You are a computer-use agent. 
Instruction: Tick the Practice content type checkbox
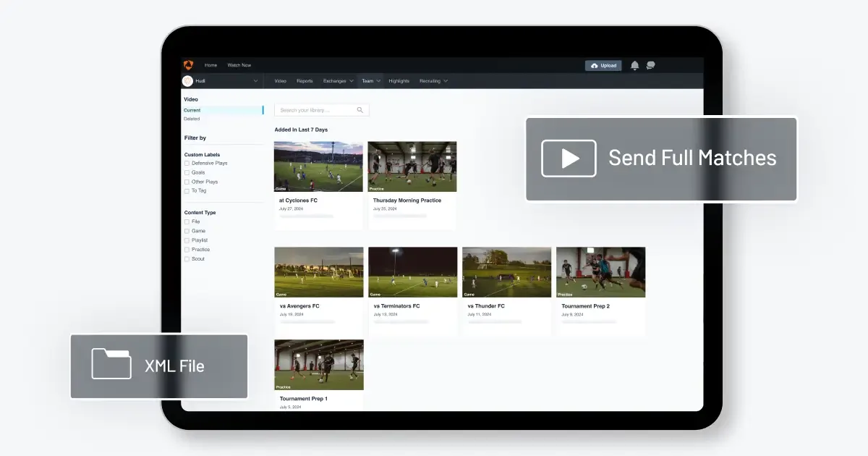187,250
